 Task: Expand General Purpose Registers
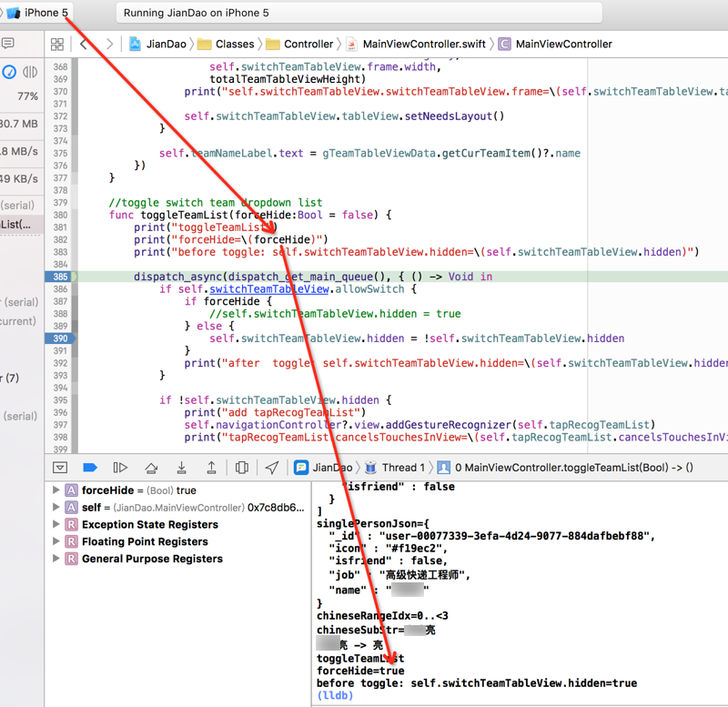[x=56, y=559]
